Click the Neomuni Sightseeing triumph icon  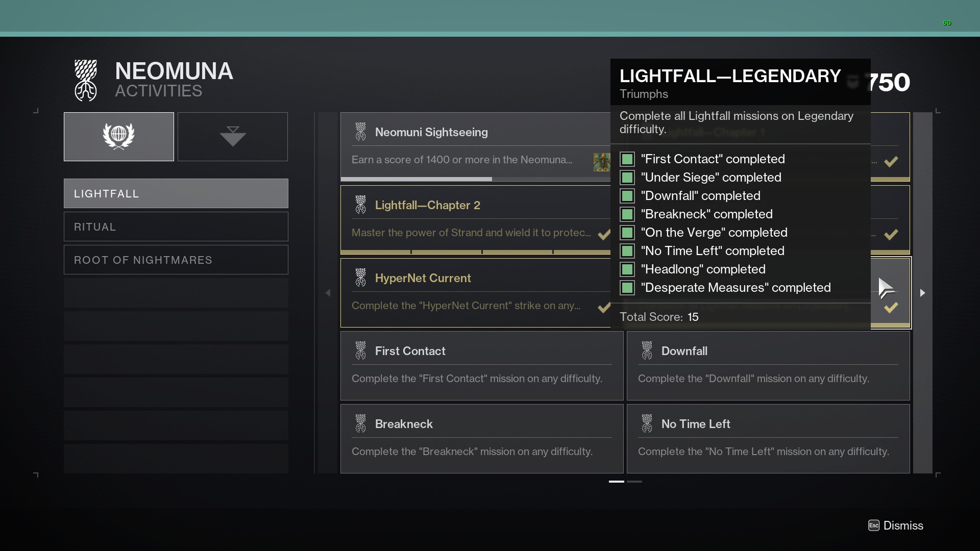[361, 132]
